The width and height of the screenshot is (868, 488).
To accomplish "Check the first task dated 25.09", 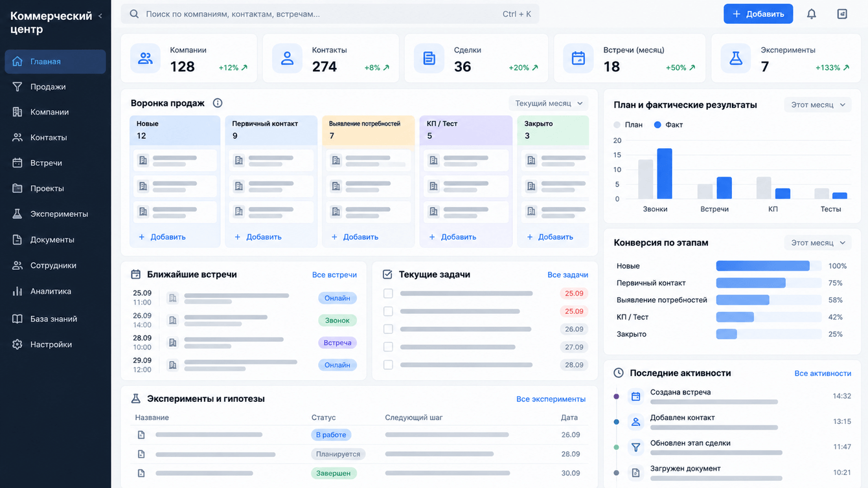I will (388, 293).
